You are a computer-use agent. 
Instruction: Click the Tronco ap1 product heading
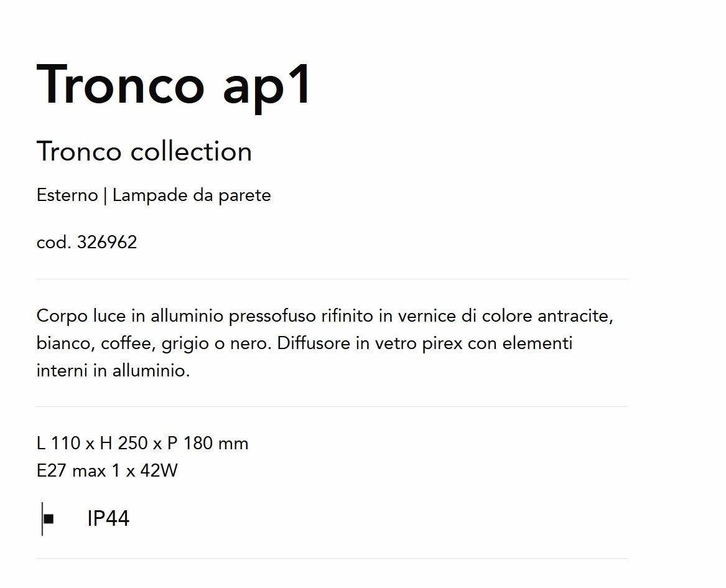tap(174, 86)
